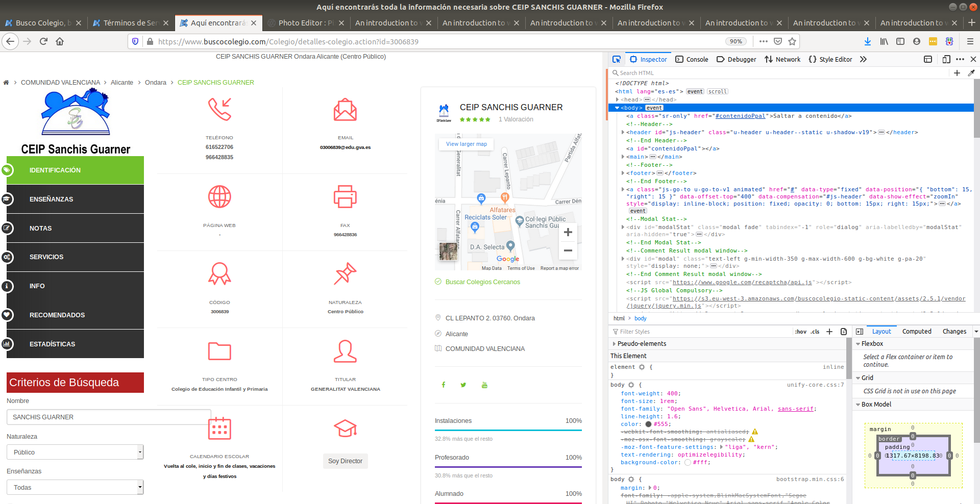Toggle the satellite view map thumbnail

pyautogui.click(x=448, y=251)
